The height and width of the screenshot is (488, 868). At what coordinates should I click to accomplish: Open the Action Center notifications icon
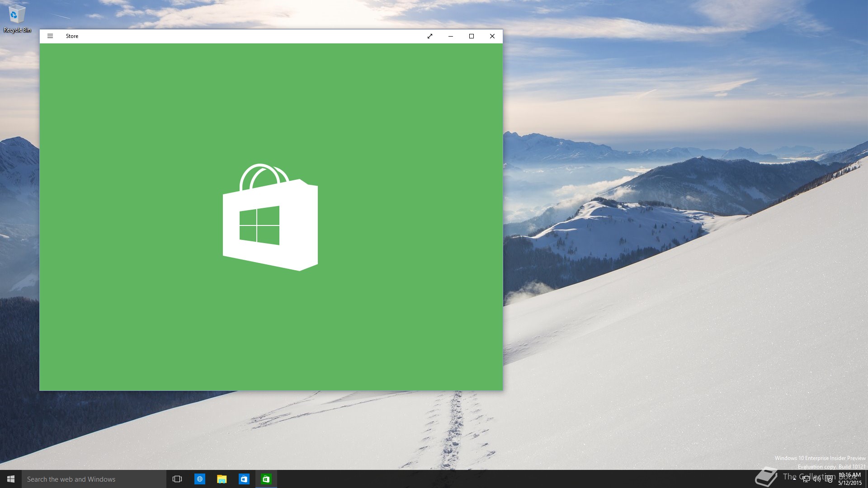pos(829,479)
